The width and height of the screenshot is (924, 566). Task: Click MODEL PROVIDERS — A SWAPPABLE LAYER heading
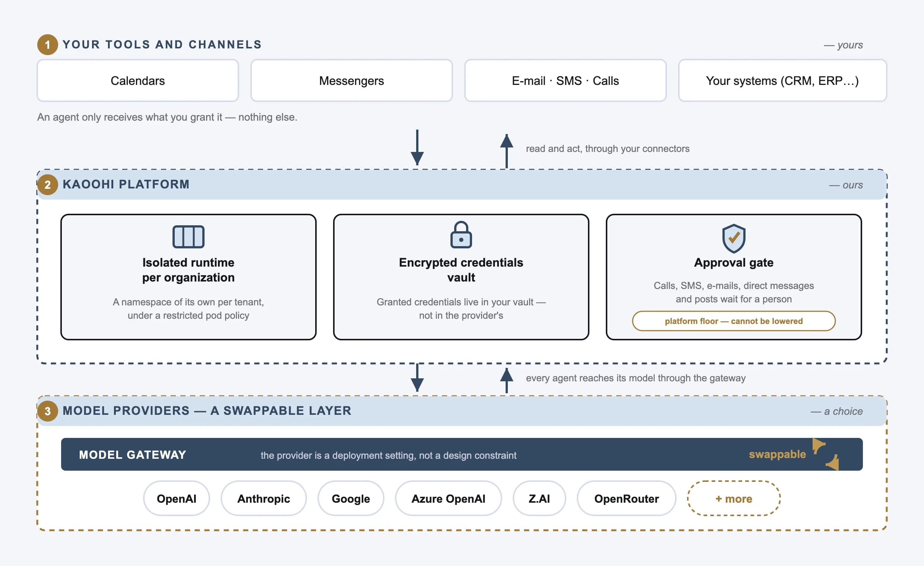(207, 410)
